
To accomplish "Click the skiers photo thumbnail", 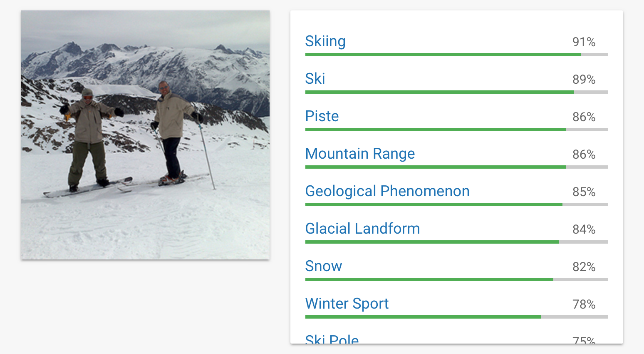I will [x=145, y=135].
